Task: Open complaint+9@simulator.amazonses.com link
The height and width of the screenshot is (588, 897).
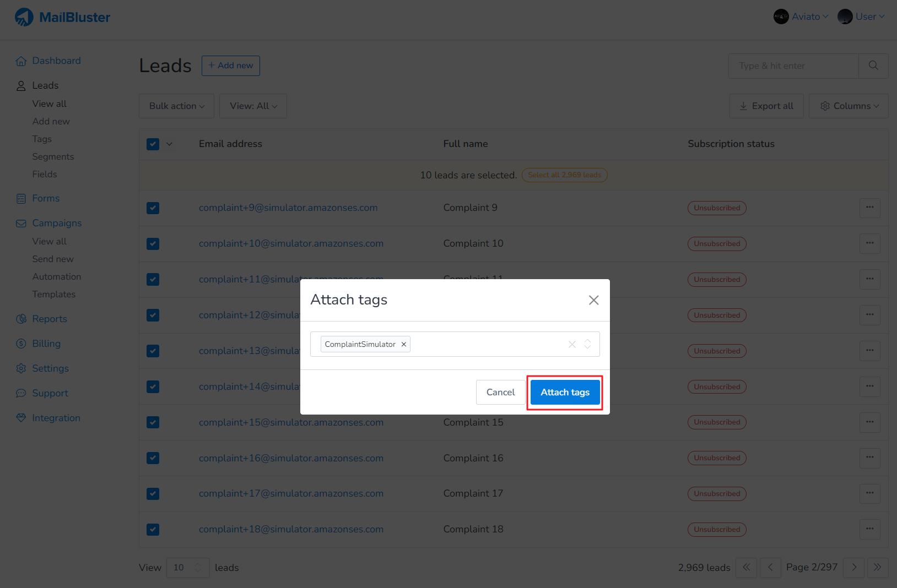Action: coord(288,208)
